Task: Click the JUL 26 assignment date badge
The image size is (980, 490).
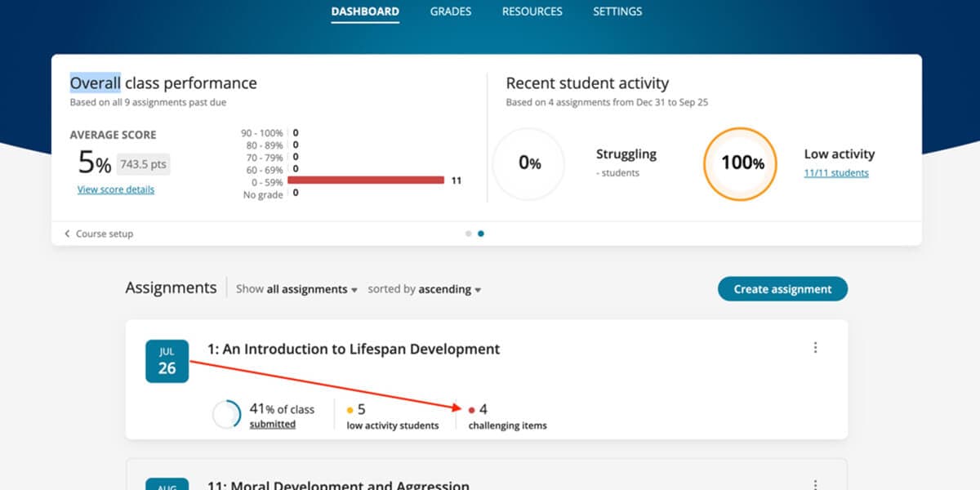Action: click(x=167, y=360)
